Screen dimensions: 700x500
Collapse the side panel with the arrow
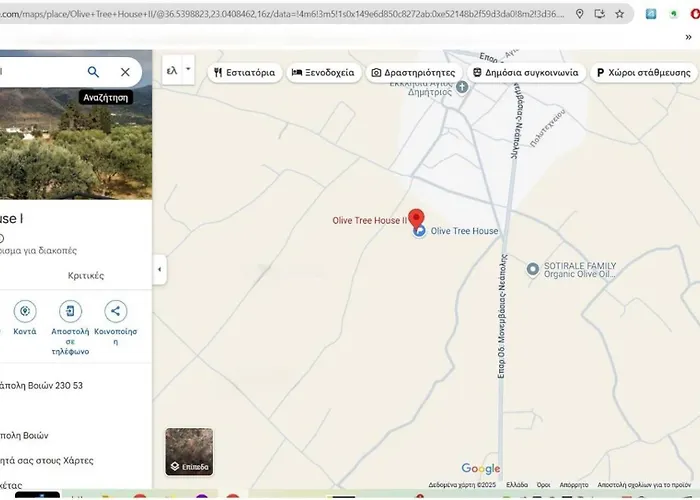160,269
